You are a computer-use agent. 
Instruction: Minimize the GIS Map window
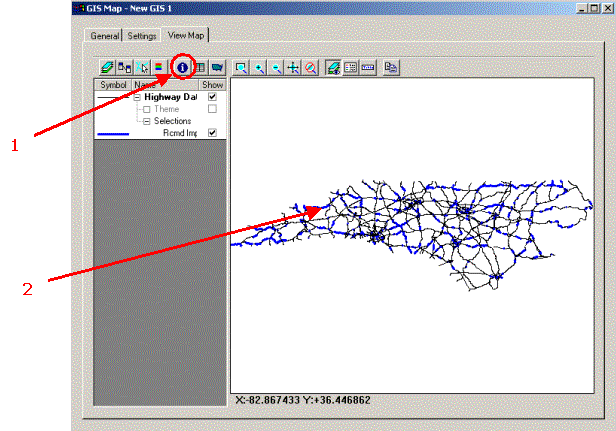[583, 8]
